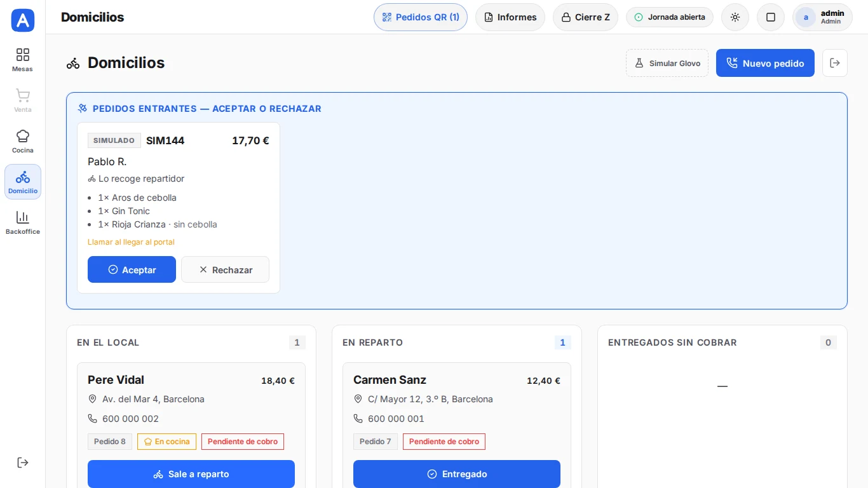Toggle the light/dark theme sun icon
868x488 pixels.
(x=735, y=17)
